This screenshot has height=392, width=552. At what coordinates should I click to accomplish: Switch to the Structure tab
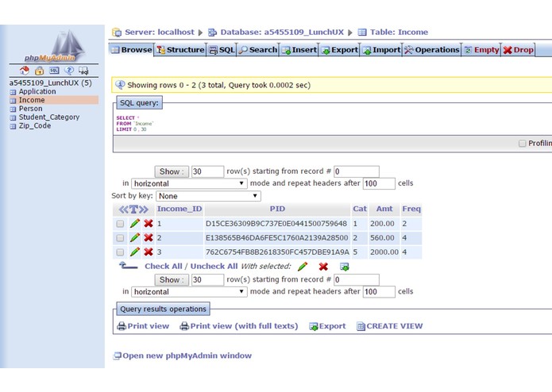pyautogui.click(x=180, y=50)
